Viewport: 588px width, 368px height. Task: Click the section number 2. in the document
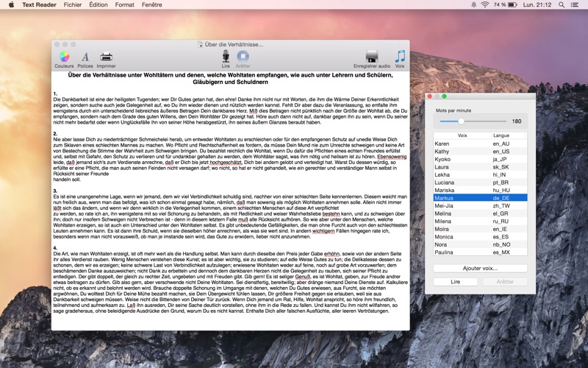pyautogui.click(x=55, y=134)
